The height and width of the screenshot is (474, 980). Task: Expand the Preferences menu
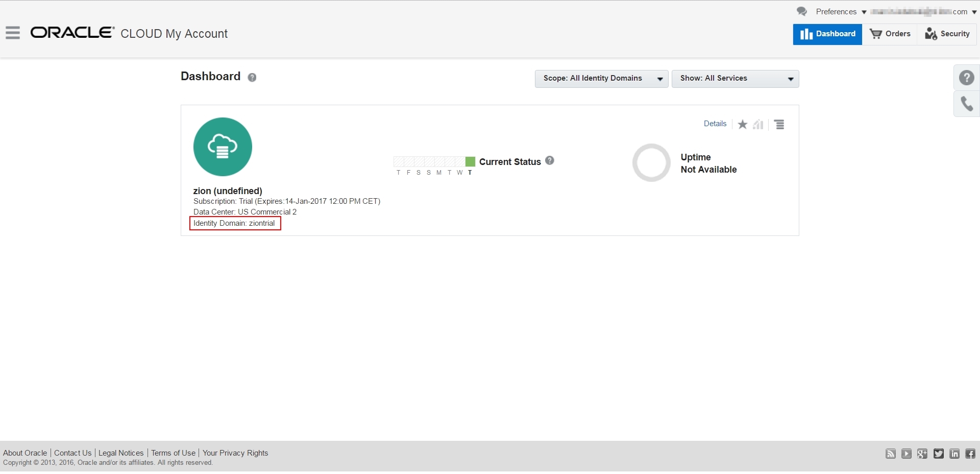coord(841,12)
